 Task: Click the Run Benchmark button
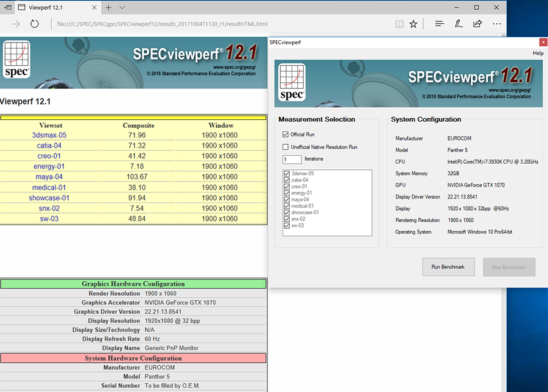[448, 267]
